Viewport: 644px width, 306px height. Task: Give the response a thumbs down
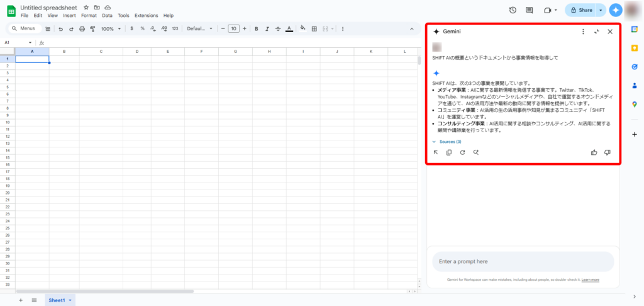[608, 152]
